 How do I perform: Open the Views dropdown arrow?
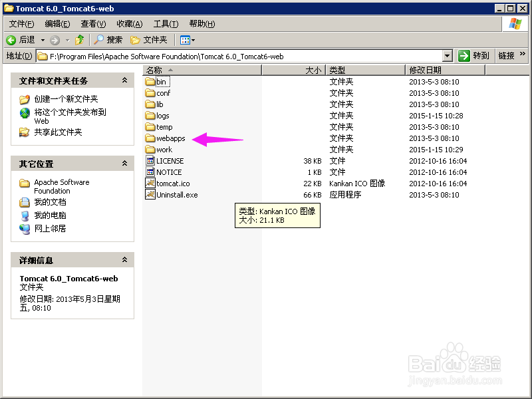(193, 41)
